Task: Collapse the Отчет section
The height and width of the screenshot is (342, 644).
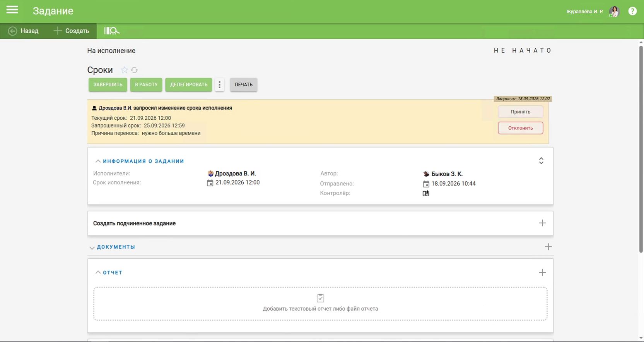Action: pyautogui.click(x=98, y=272)
